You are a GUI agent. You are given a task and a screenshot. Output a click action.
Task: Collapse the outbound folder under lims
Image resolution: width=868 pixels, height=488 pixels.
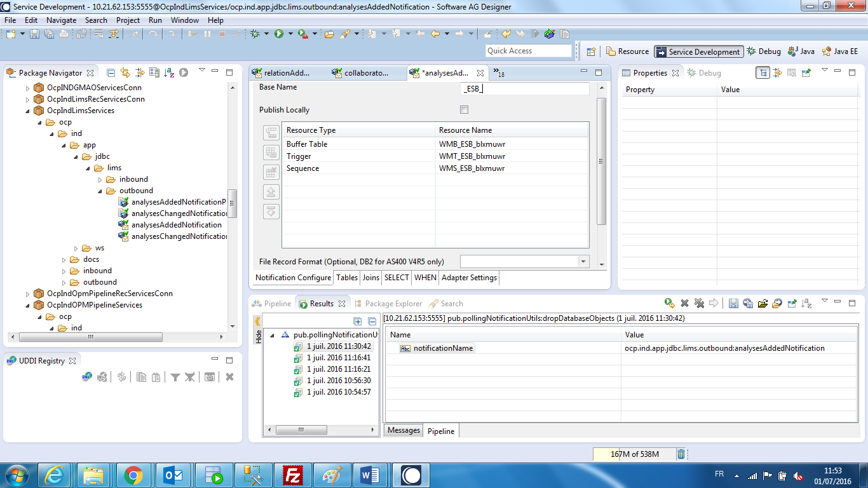point(100,191)
